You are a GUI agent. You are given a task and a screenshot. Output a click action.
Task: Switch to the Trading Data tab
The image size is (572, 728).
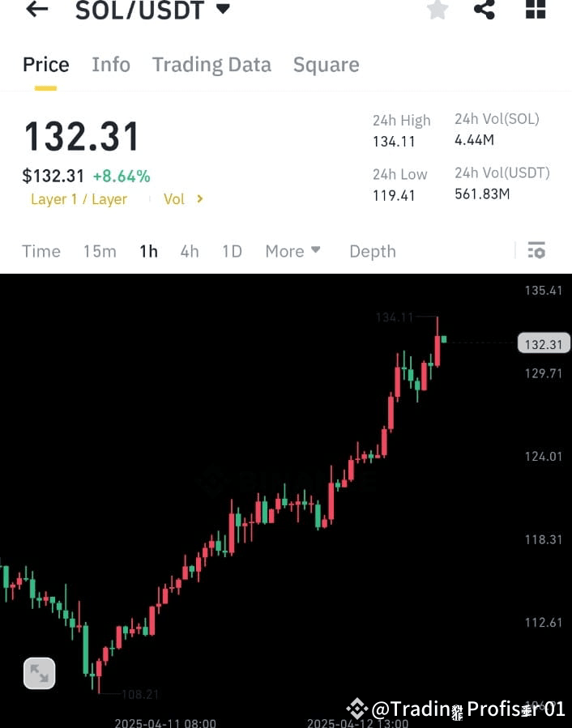point(211,64)
